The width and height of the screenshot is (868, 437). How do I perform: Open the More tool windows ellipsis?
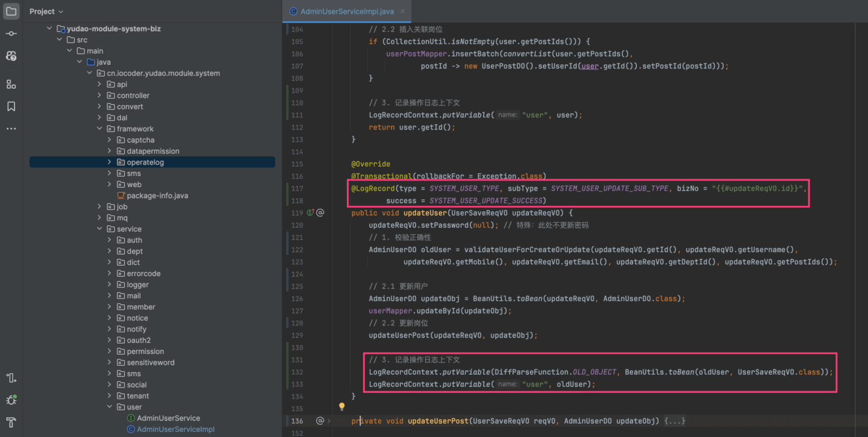point(11,129)
